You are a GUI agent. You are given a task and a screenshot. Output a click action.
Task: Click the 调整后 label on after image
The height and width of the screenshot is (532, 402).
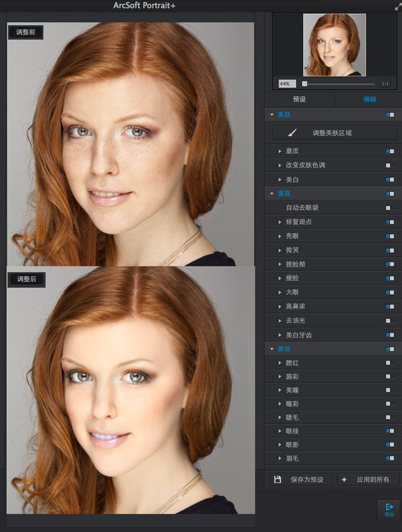point(26,279)
